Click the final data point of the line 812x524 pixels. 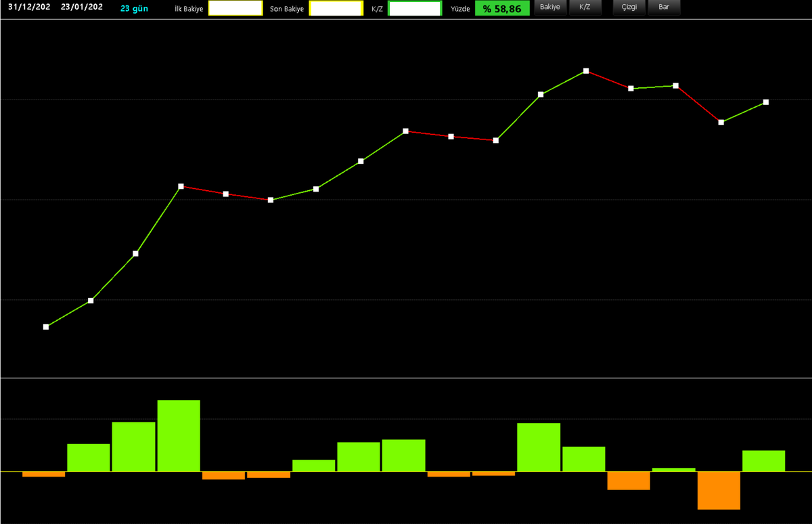(766, 102)
